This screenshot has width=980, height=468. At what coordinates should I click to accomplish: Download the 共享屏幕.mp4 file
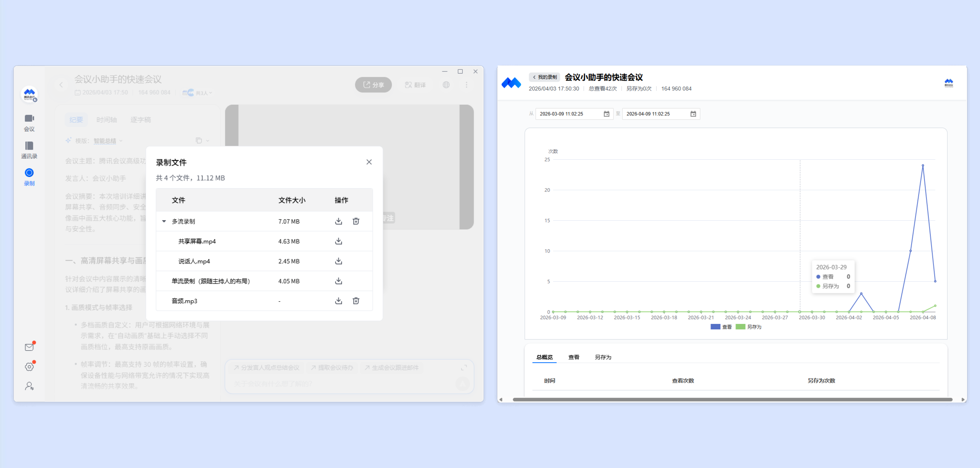pos(338,241)
